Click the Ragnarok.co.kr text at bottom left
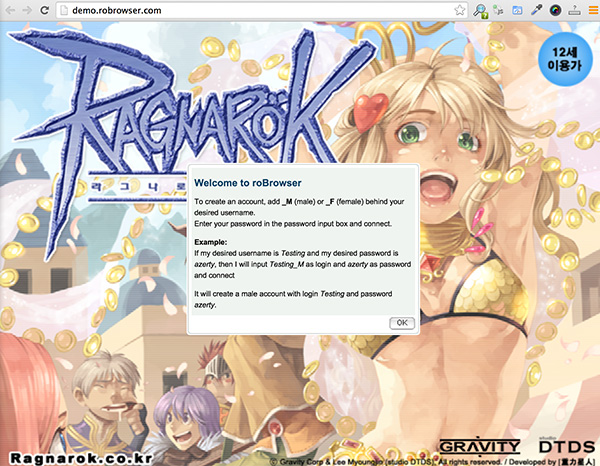 tap(81, 458)
